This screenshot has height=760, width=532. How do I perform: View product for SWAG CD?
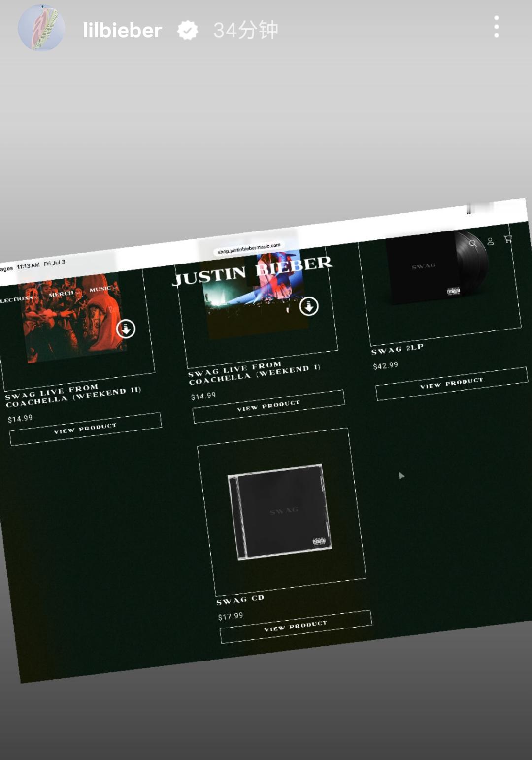[296, 627]
